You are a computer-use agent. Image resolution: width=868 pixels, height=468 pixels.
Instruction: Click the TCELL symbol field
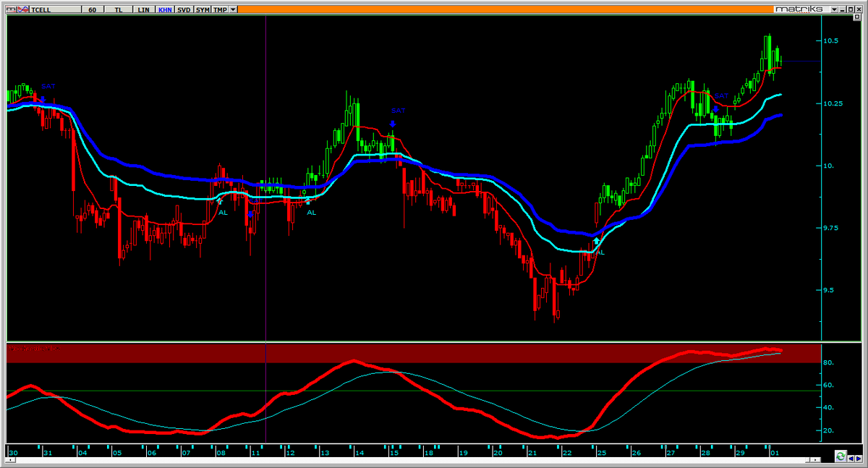(55, 9)
